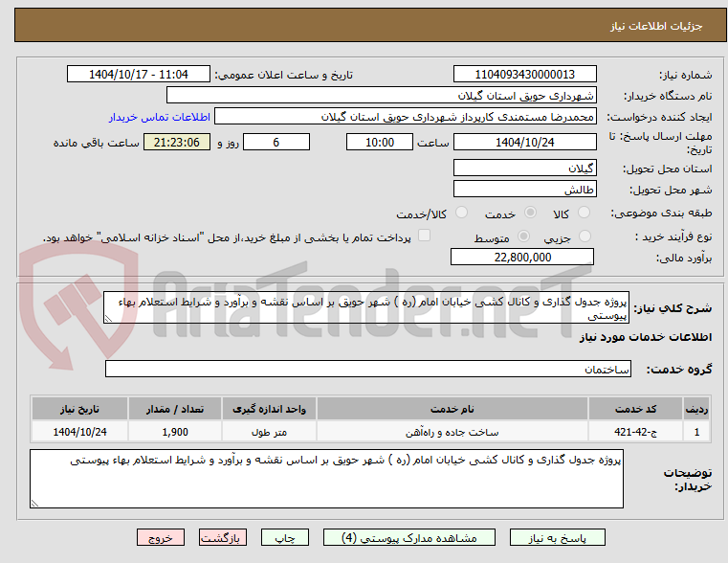Screen dimensions: 728x563
Task: Click the buyer organization name field
Action: click(x=381, y=95)
